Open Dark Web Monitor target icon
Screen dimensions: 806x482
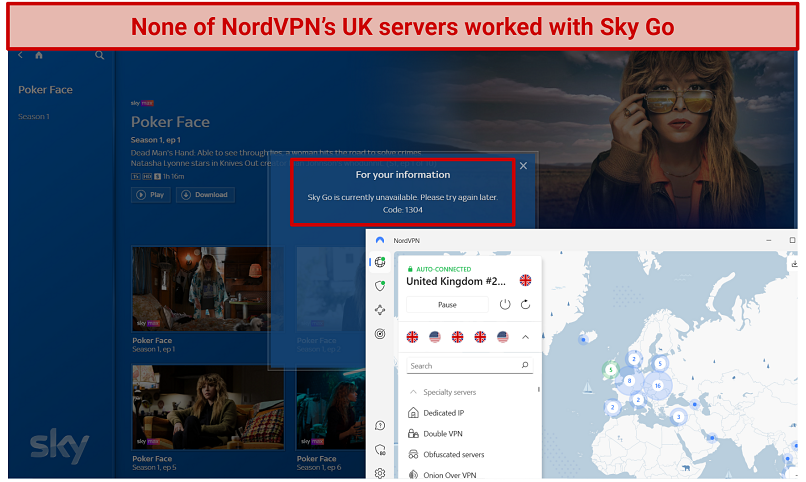[x=380, y=334]
